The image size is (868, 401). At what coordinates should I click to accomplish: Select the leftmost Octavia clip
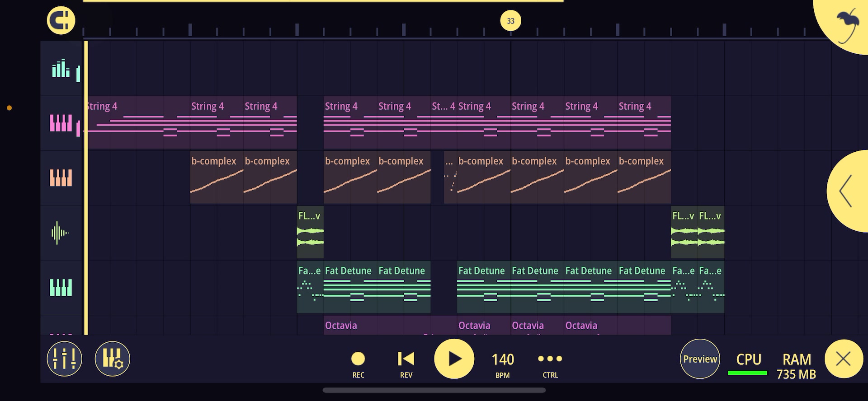[x=391, y=326]
